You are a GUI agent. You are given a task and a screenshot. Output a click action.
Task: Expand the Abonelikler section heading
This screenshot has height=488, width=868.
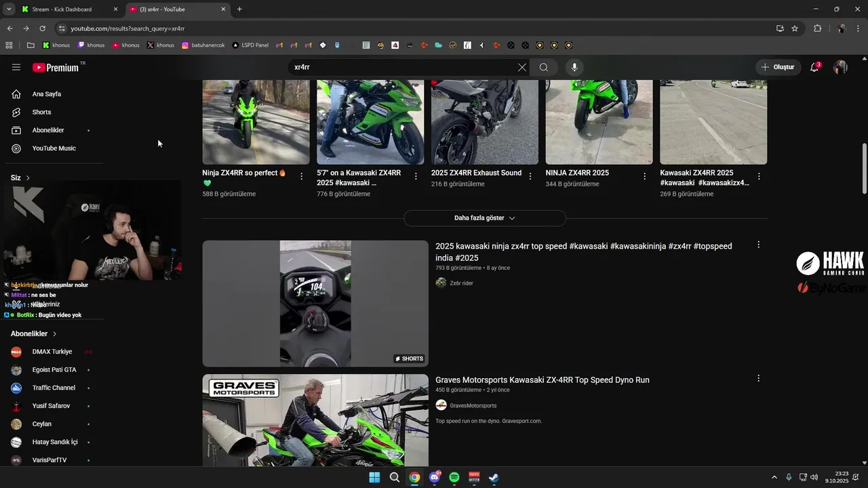click(x=33, y=333)
